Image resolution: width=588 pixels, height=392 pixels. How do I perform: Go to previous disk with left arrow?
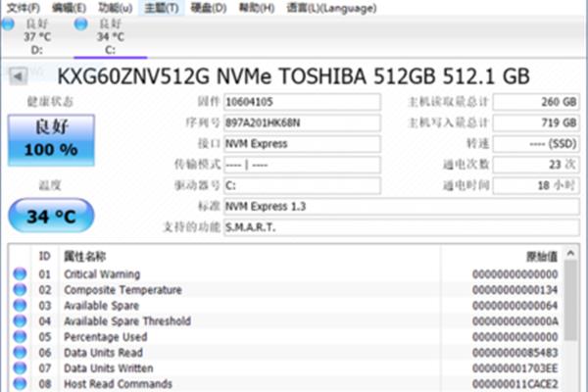[x=18, y=76]
